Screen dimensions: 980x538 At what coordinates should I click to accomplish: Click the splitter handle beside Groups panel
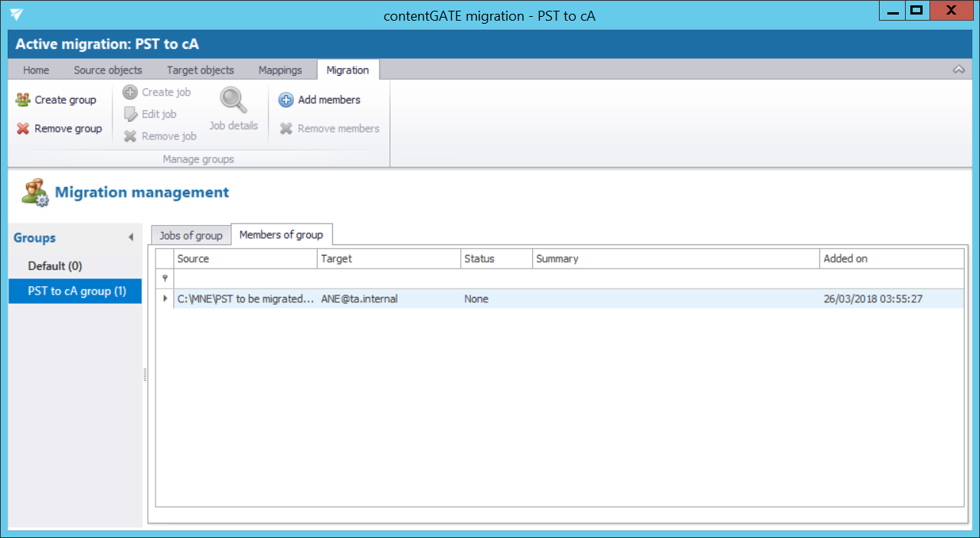[x=145, y=374]
